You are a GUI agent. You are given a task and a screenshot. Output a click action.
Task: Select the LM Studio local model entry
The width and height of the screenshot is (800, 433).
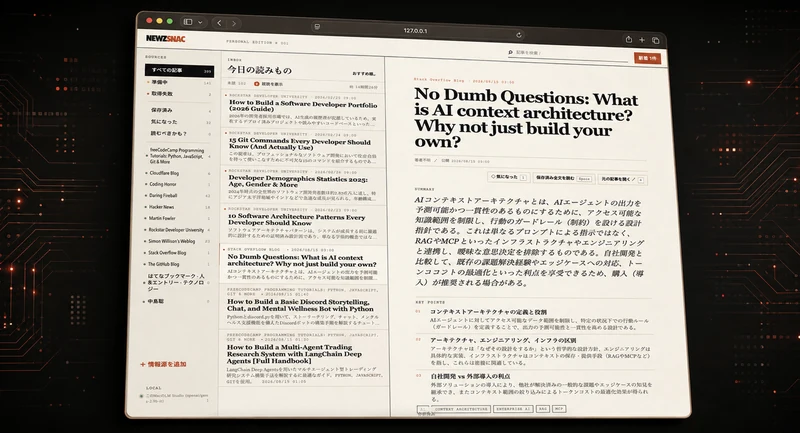coord(174,398)
